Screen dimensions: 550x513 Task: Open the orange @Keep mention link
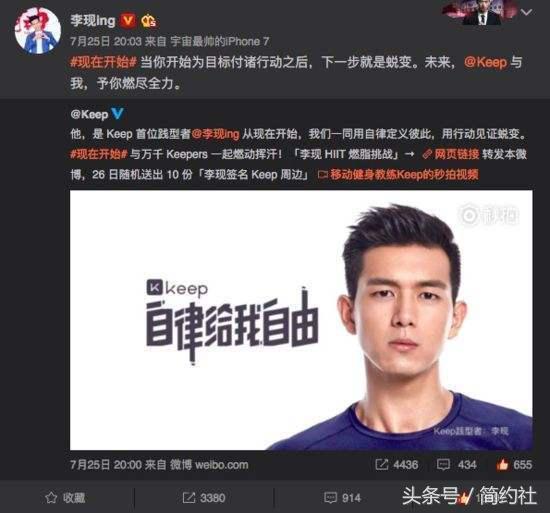(x=485, y=62)
